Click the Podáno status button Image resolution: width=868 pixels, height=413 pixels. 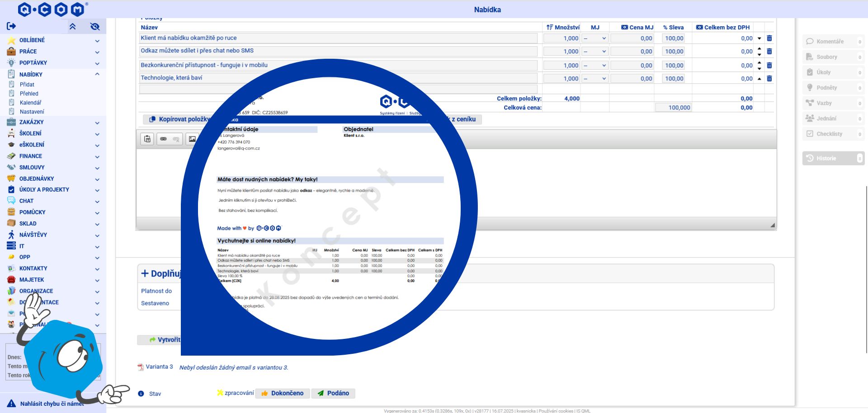(x=333, y=393)
